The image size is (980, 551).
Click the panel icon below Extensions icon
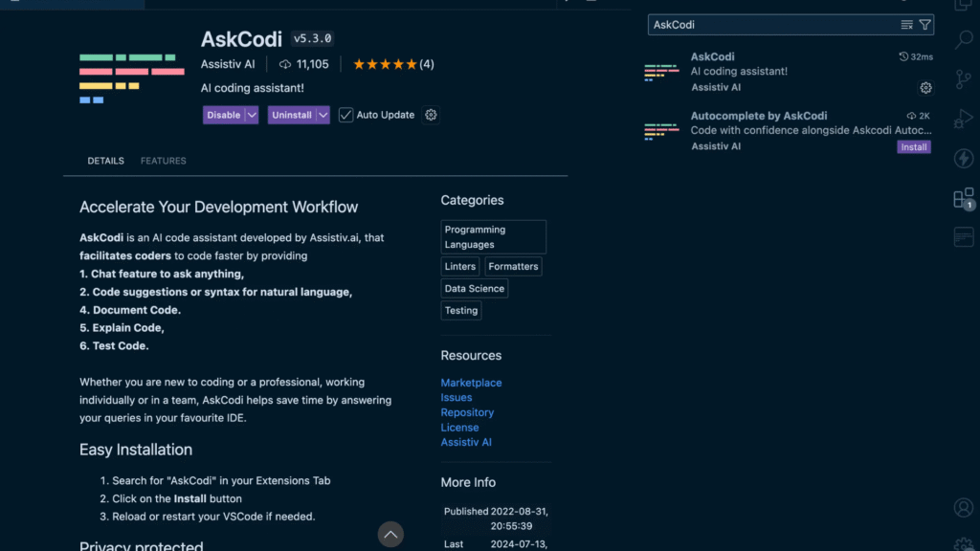[964, 237]
